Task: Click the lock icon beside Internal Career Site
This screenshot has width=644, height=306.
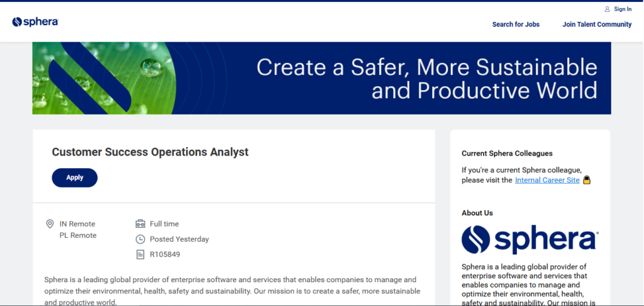Action: [587, 180]
